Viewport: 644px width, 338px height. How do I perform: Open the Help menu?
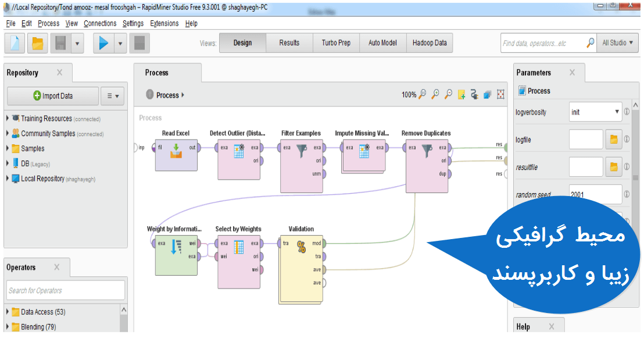(x=191, y=23)
